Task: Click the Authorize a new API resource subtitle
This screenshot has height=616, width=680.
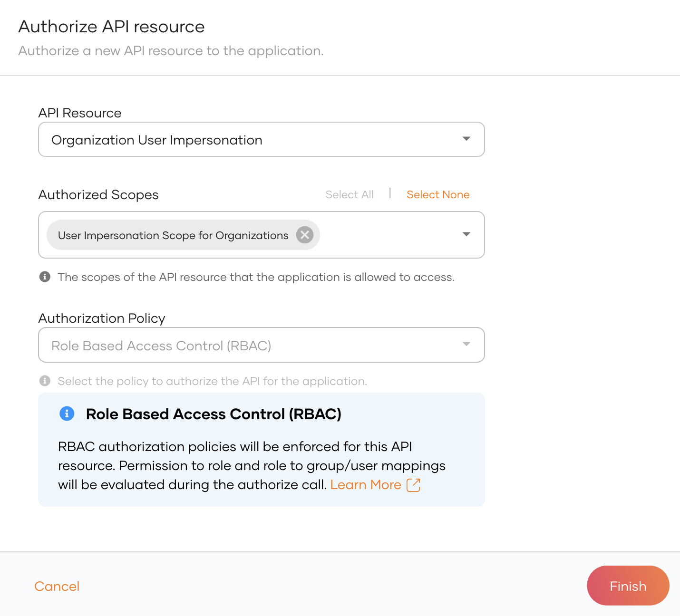Action: coord(171,51)
